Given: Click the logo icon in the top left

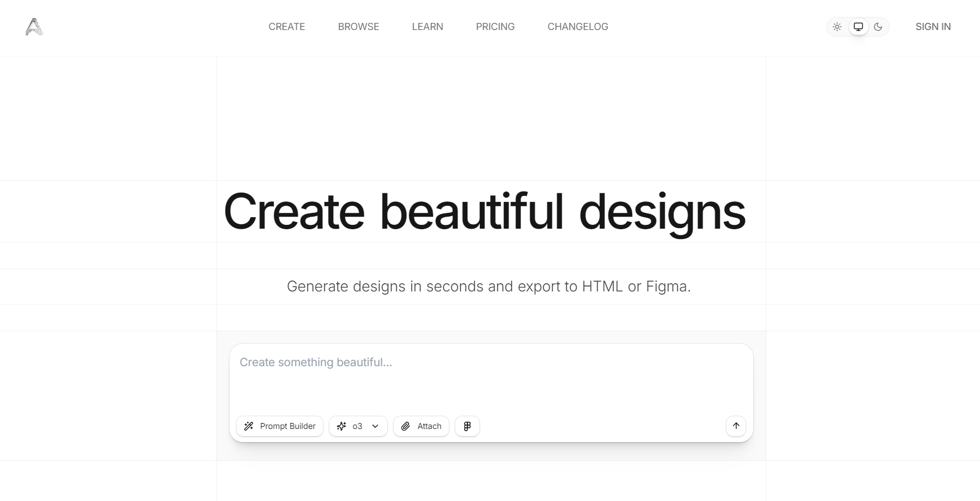Looking at the screenshot, I should 35,27.
